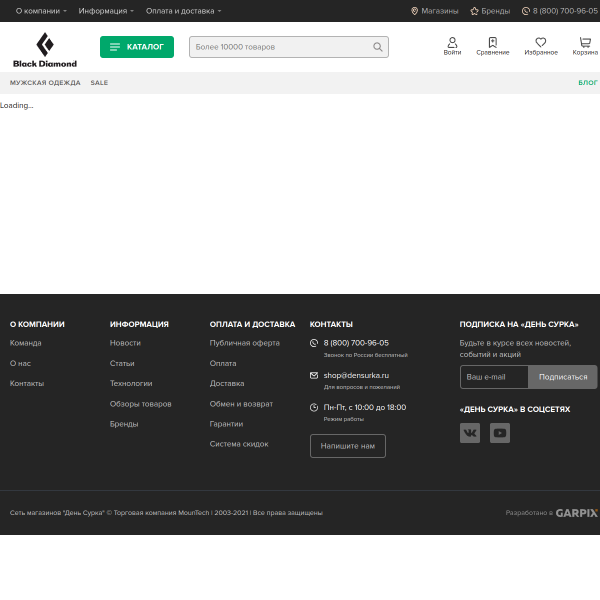Open the GARPIX developer logo link
The height and width of the screenshot is (600, 600).
pyautogui.click(x=576, y=513)
